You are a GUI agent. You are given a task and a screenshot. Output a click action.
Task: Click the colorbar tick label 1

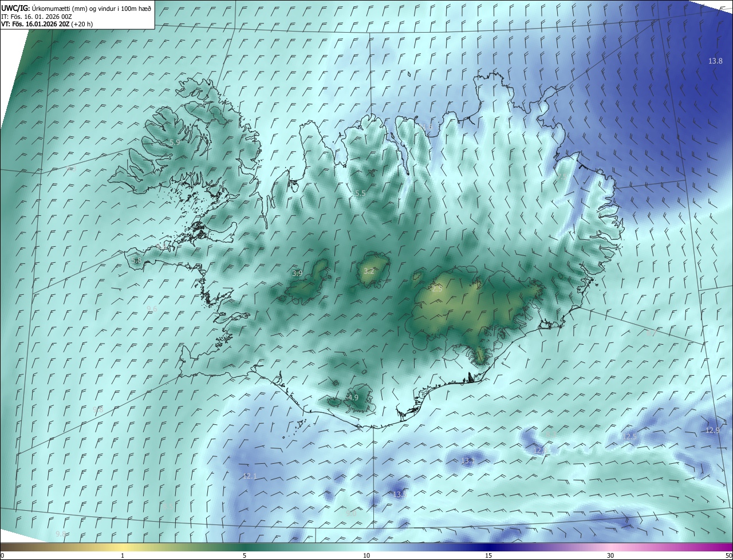[x=123, y=555]
